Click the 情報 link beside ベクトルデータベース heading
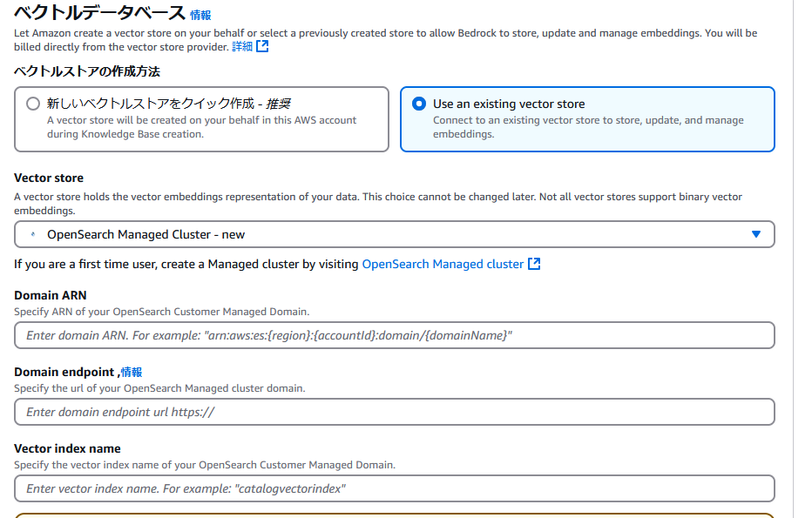 click(x=200, y=15)
